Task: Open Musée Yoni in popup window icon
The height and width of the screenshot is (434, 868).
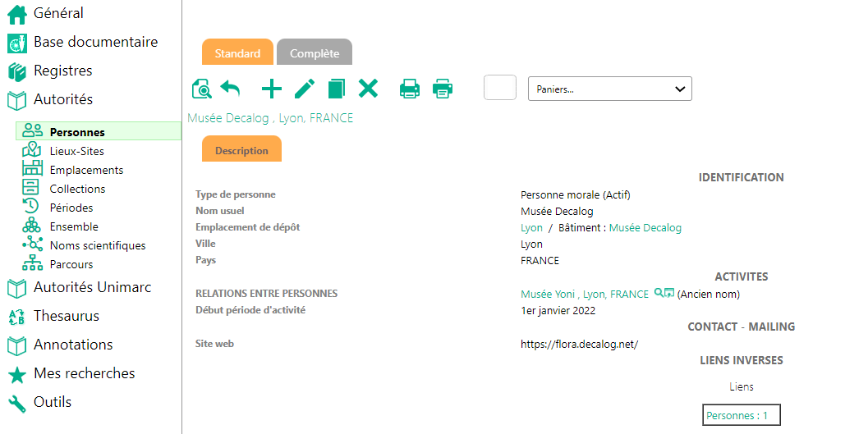Action: click(669, 292)
